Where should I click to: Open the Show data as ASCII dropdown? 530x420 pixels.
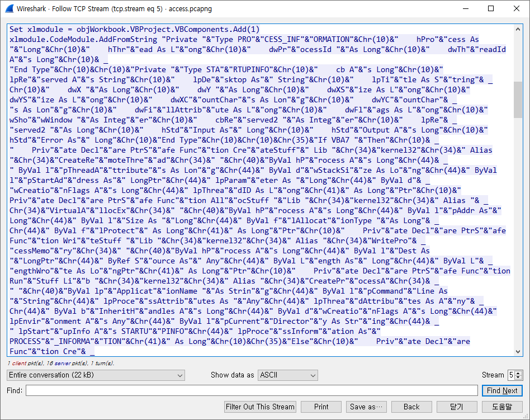tap(288, 375)
